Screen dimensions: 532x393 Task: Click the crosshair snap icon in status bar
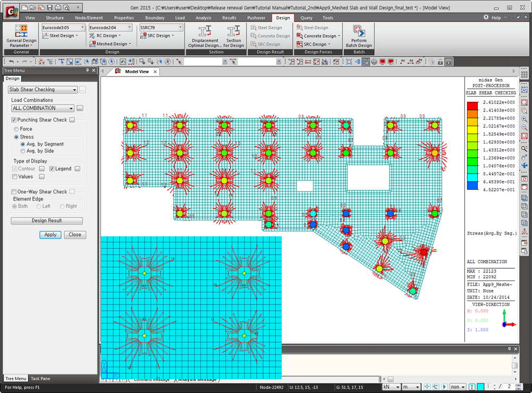427,387
